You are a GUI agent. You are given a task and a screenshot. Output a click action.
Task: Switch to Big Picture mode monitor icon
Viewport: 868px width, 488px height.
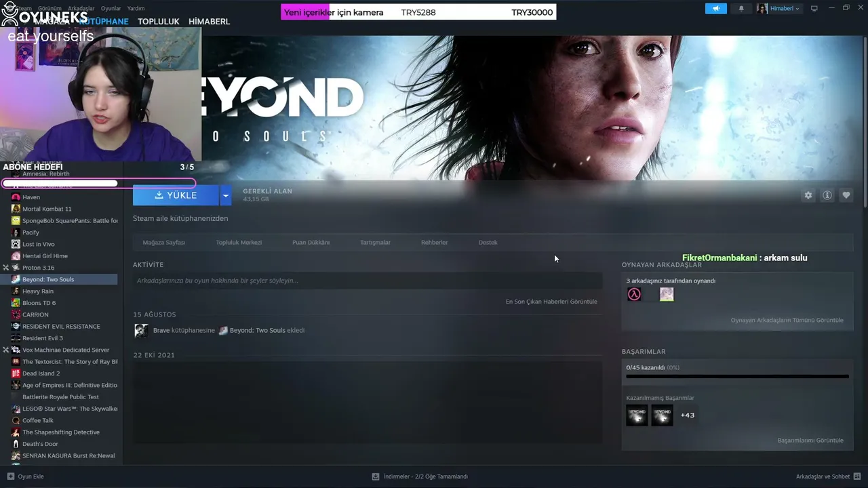[x=814, y=9]
